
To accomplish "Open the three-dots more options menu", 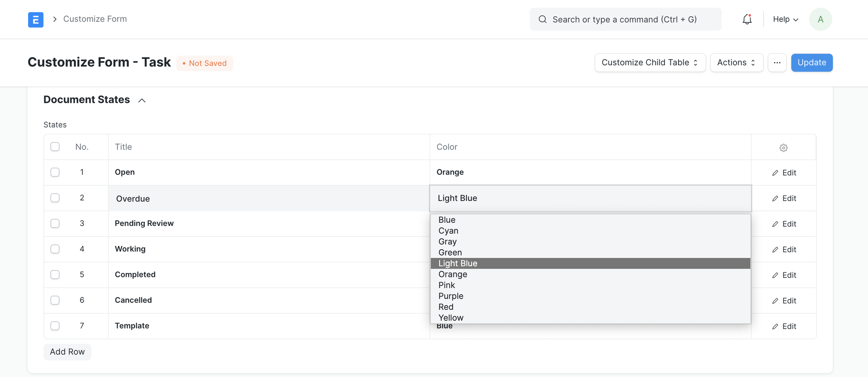I will pyautogui.click(x=777, y=63).
